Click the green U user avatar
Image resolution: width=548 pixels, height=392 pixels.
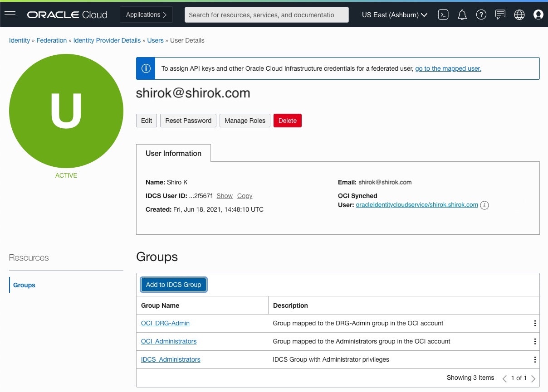pos(66,111)
